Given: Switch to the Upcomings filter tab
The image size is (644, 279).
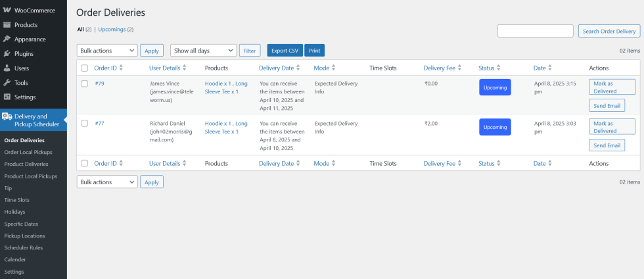Looking at the screenshot, I should [x=116, y=30].
